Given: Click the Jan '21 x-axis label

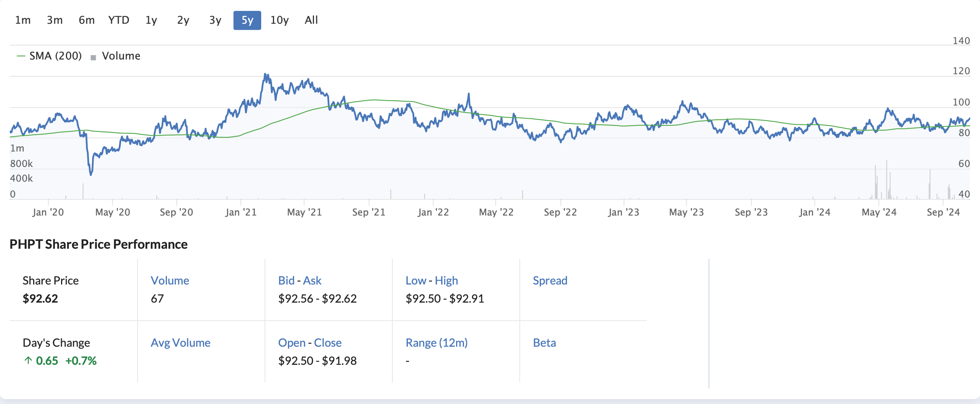Looking at the screenshot, I should [x=241, y=212].
